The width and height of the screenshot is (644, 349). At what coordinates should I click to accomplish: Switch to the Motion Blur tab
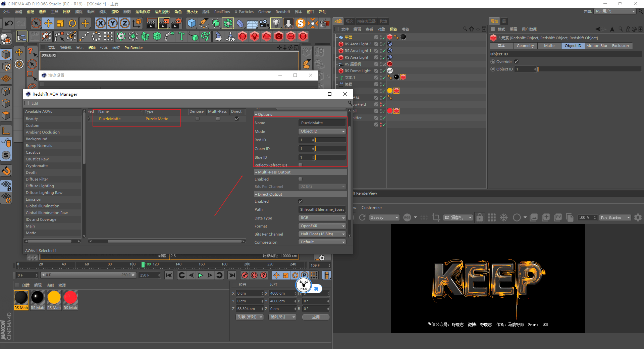(x=597, y=46)
